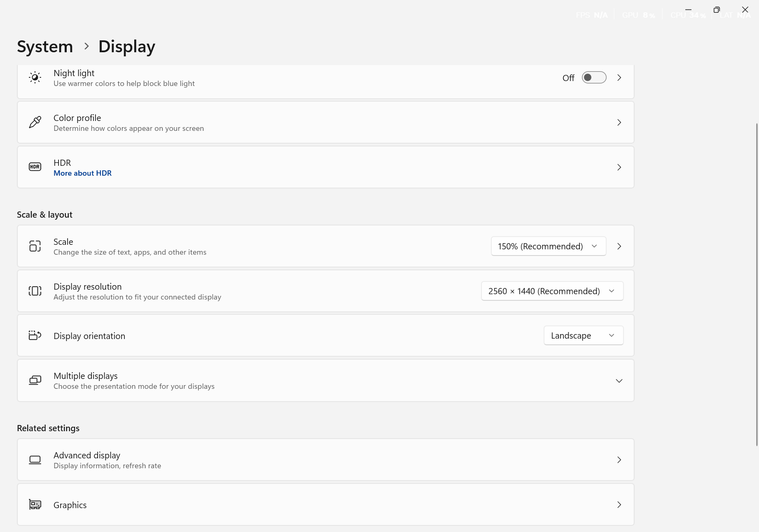Viewport: 759px width, 532px height.
Task: Click the Graphics row label
Action: (x=70, y=505)
